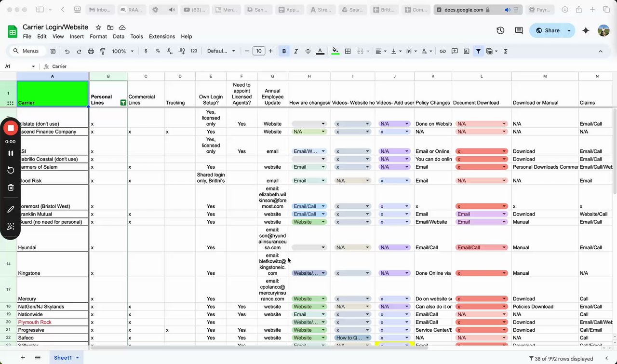
Task: Click the font size field showing 10
Action: point(259,51)
